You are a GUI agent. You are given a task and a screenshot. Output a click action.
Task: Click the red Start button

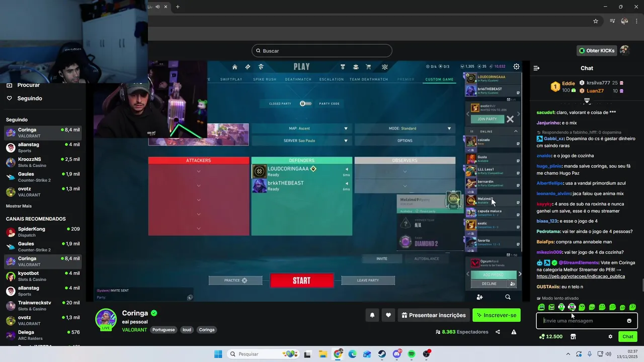[302, 281]
